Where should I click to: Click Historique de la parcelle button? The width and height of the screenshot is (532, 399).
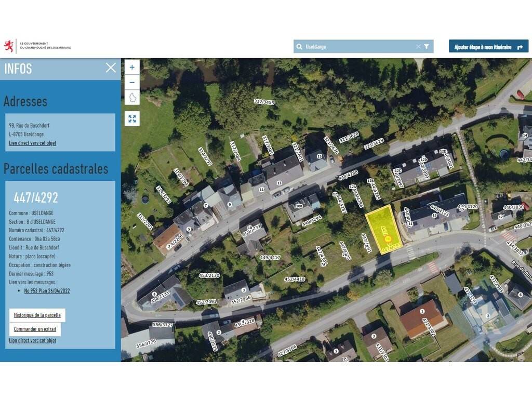(37, 315)
